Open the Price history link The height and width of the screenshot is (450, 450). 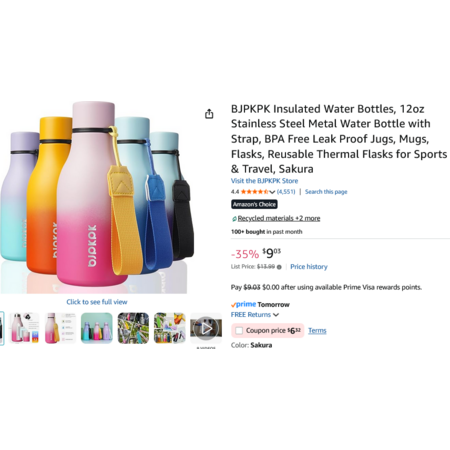coord(309,267)
